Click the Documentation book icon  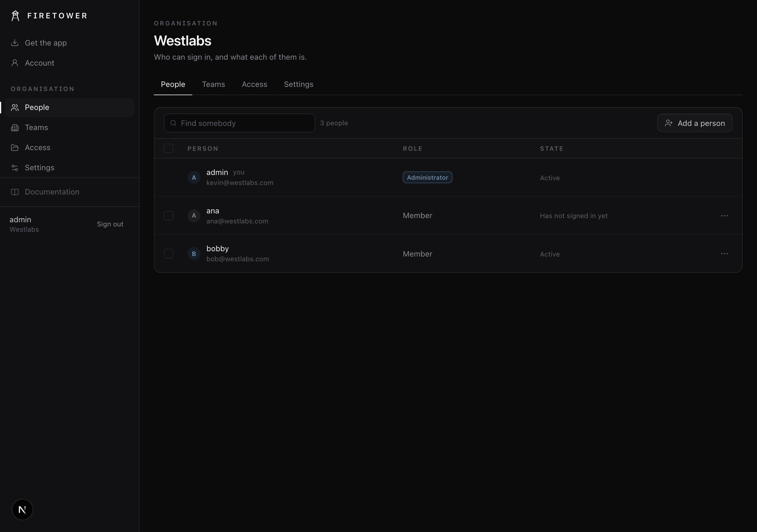coord(14,192)
